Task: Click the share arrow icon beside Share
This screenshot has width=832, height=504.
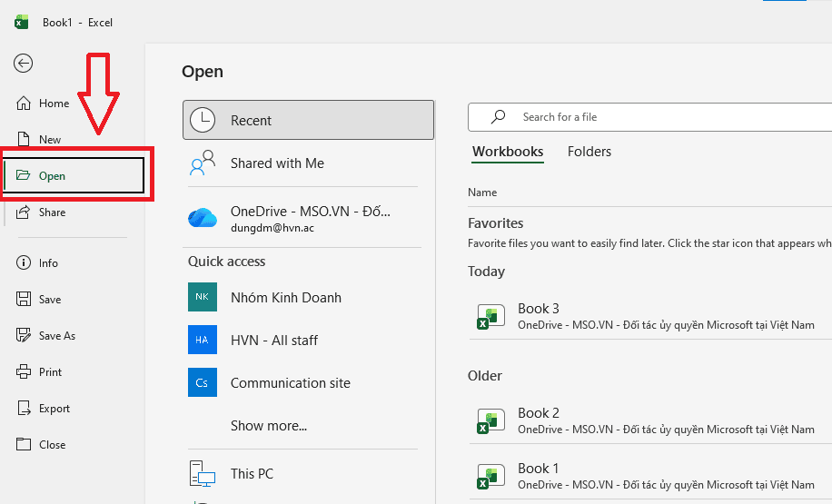Action: 23,212
